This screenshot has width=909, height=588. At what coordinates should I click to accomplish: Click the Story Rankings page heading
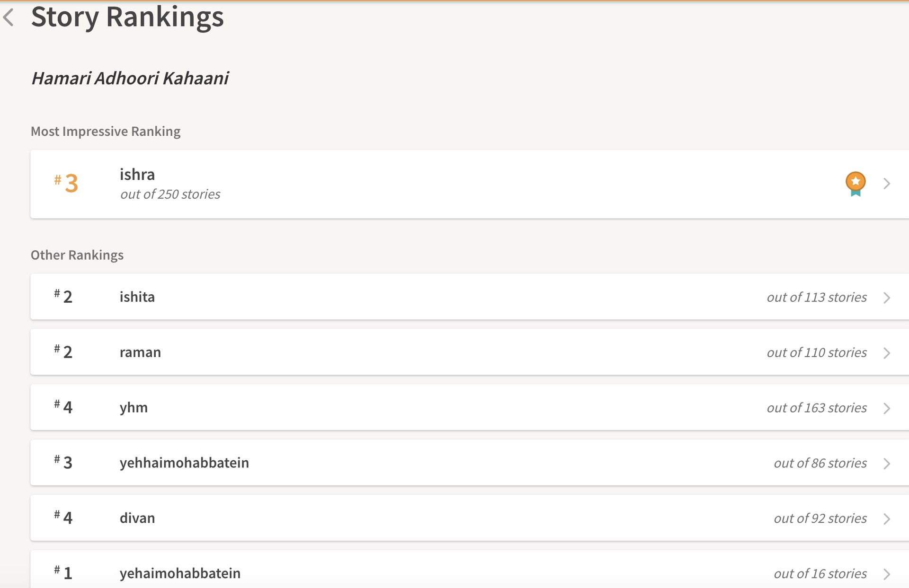(x=127, y=17)
